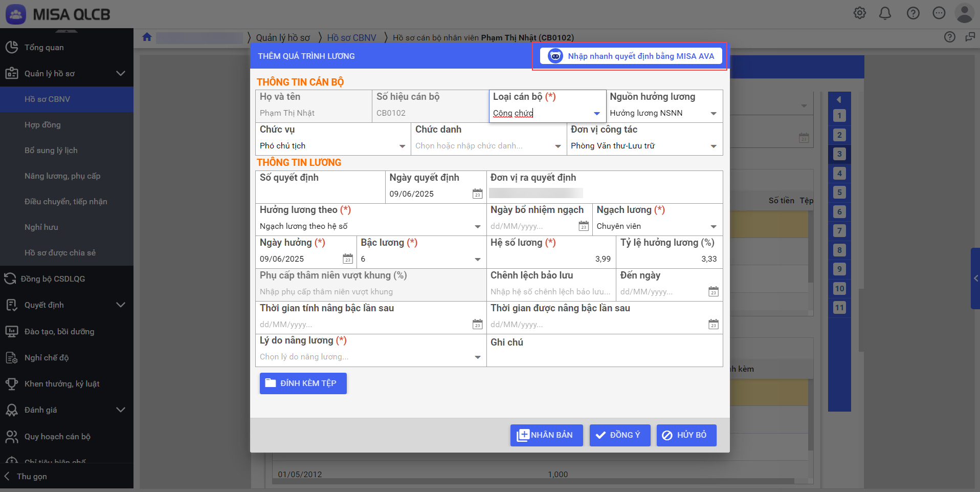Click the help question mark icon in header
The image size is (980, 492).
tap(913, 13)
